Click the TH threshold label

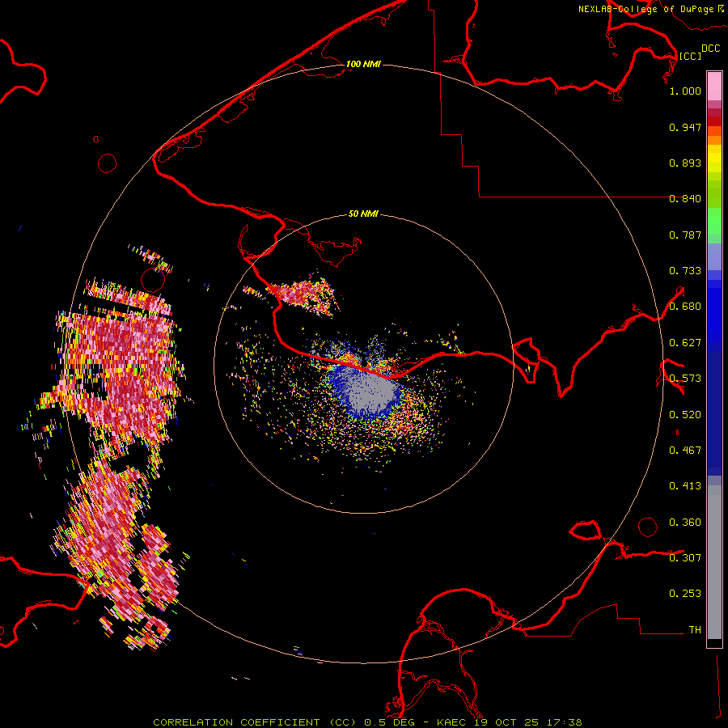coord(695,630)
